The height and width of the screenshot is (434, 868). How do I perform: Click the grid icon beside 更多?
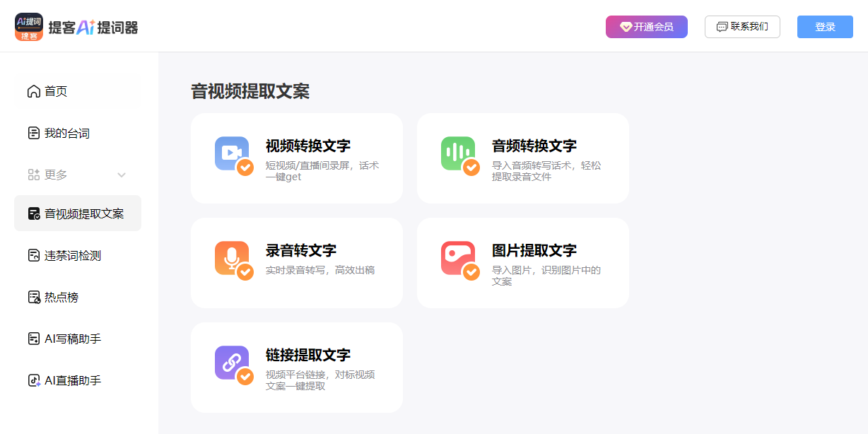(x=33, y=175)
